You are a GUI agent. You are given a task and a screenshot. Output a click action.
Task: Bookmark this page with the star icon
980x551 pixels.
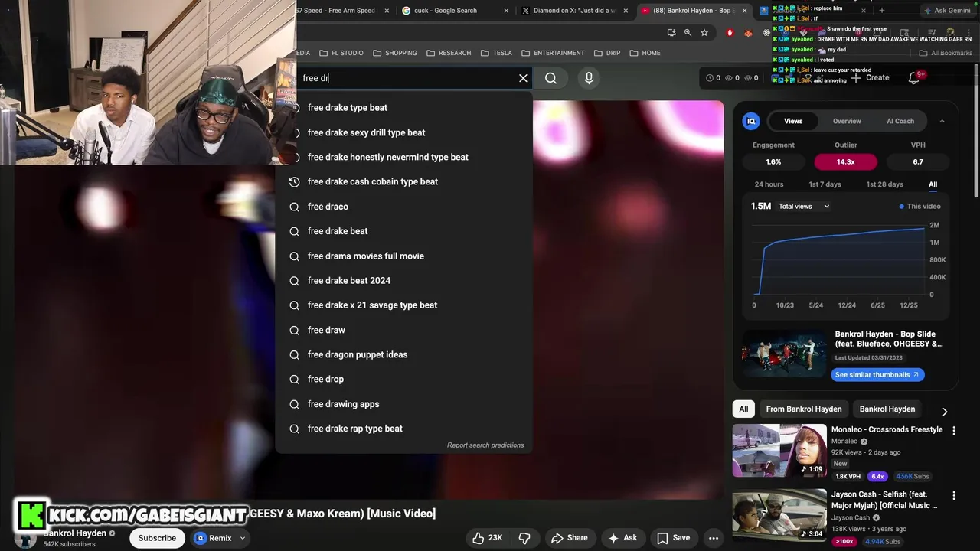704,32
